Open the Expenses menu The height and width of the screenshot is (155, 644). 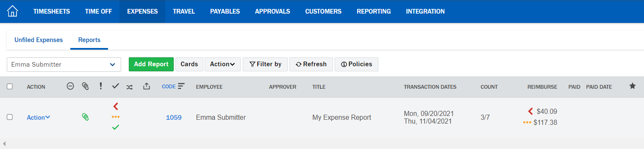pos(142,11)
